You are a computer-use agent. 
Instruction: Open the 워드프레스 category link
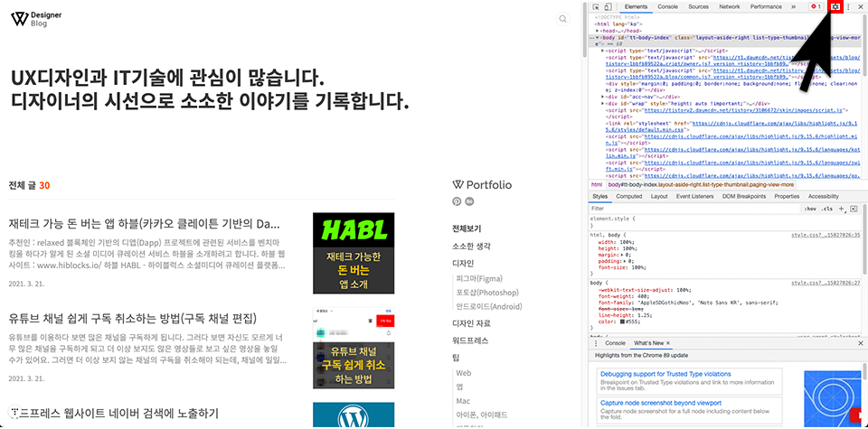click(470, 341)
